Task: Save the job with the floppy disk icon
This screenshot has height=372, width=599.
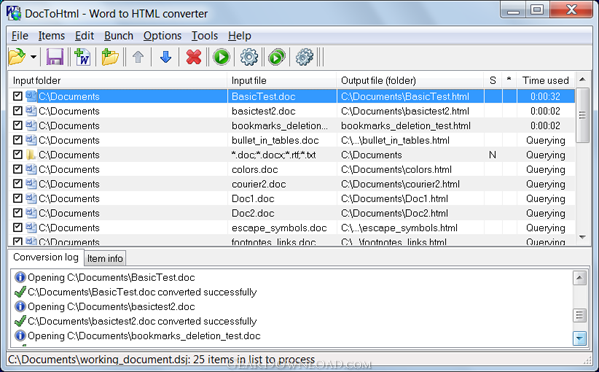Action: tap(55, 57)
